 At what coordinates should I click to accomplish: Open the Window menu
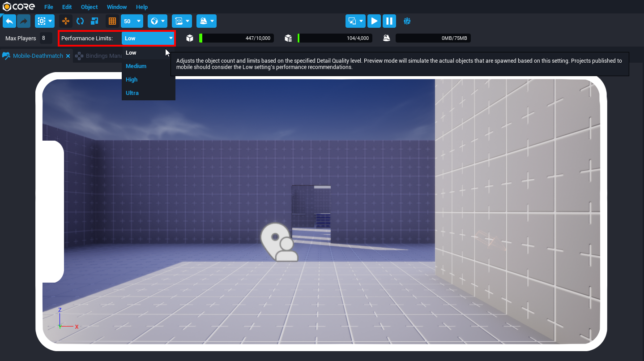click(x=117, y=7)
